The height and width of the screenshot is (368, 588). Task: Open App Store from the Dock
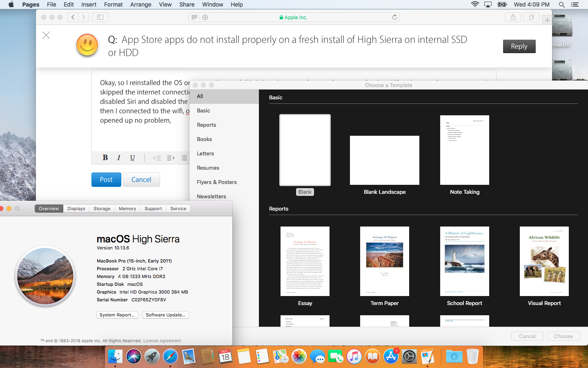[391, 357]
